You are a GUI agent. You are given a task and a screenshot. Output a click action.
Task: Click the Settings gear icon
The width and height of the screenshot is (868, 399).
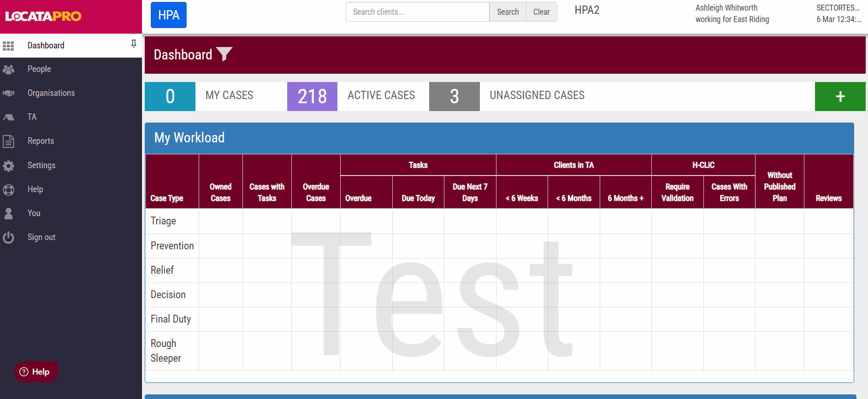point(8,165)
